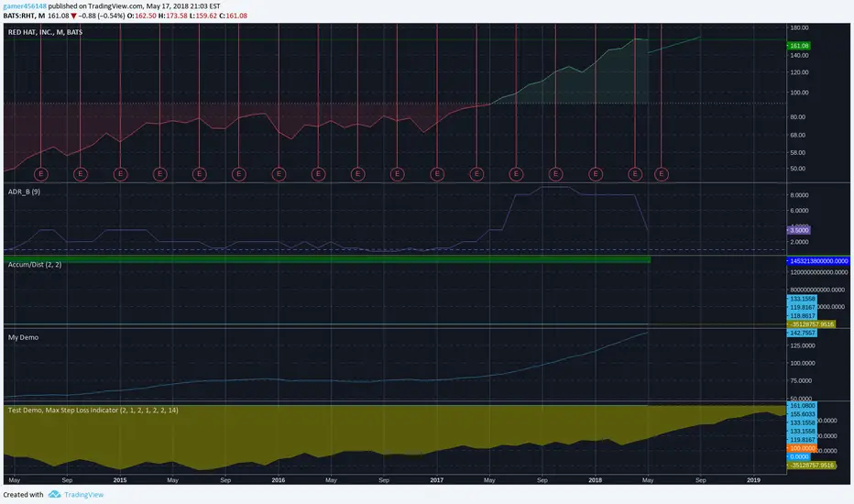Click the L:159.62 low value
The height and width of the screenshot is (504, 854).
coord(203,16)
